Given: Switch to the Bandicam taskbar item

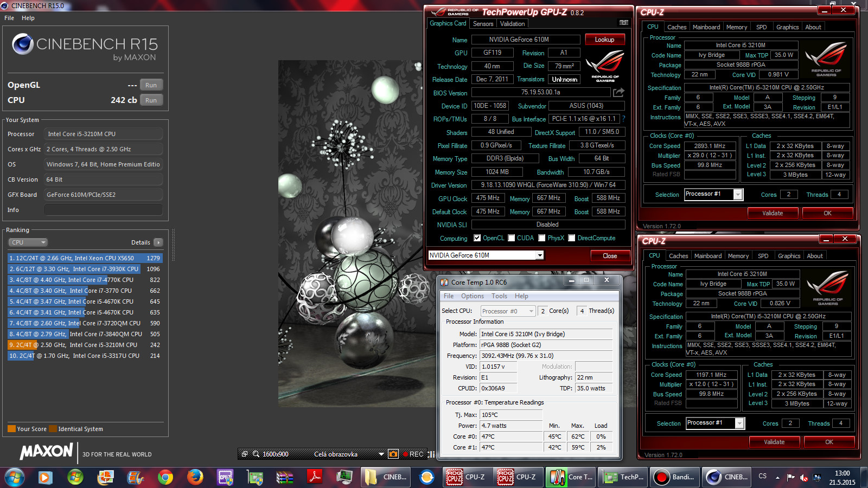Looking at the screenshot, I should 674,477.
